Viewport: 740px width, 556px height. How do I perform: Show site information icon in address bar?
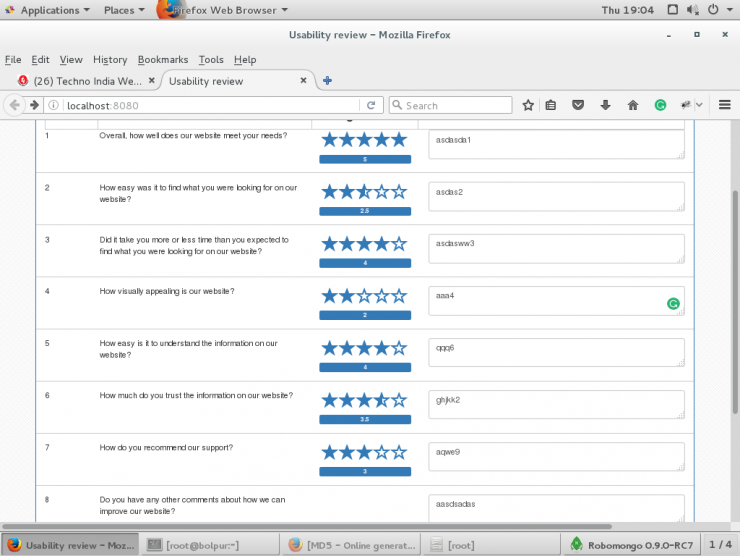click(53, 105)
